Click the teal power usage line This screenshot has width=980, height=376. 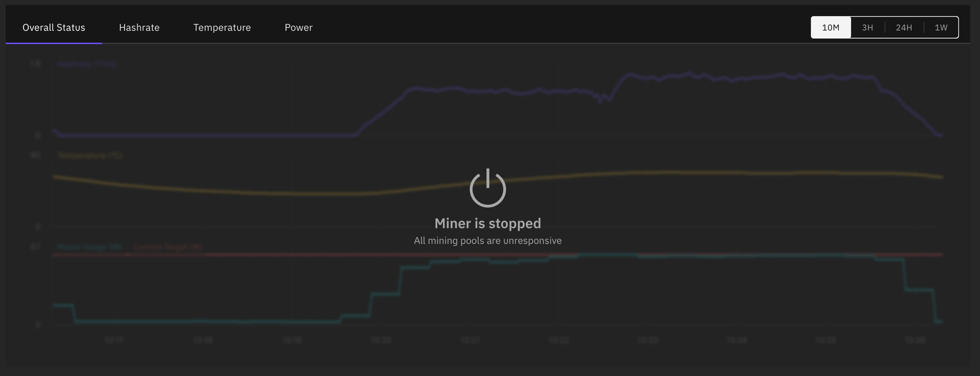click(196, 321)
